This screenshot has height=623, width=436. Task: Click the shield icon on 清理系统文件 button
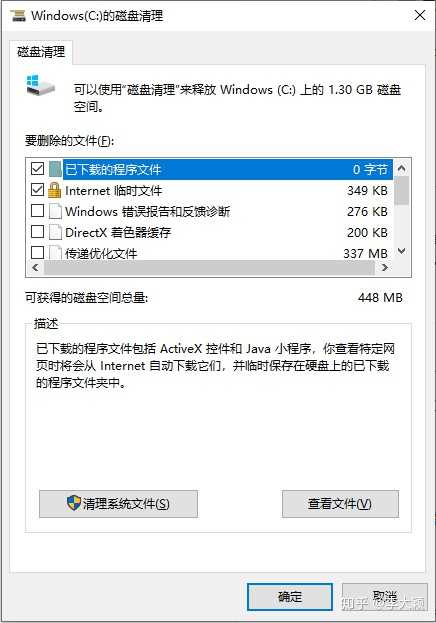(74, 503)
